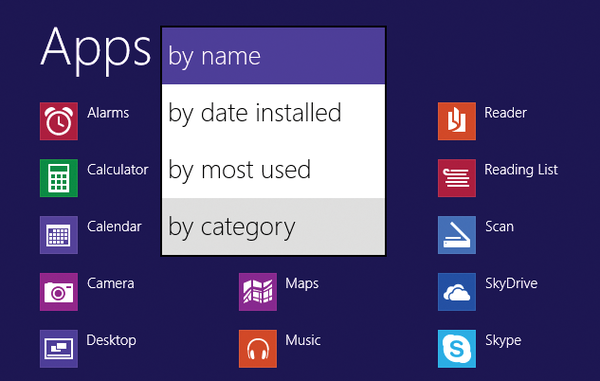Open the orange Music headphones icon
The width and height of the screenshot is (600, 381).
(x=258, y=349)
